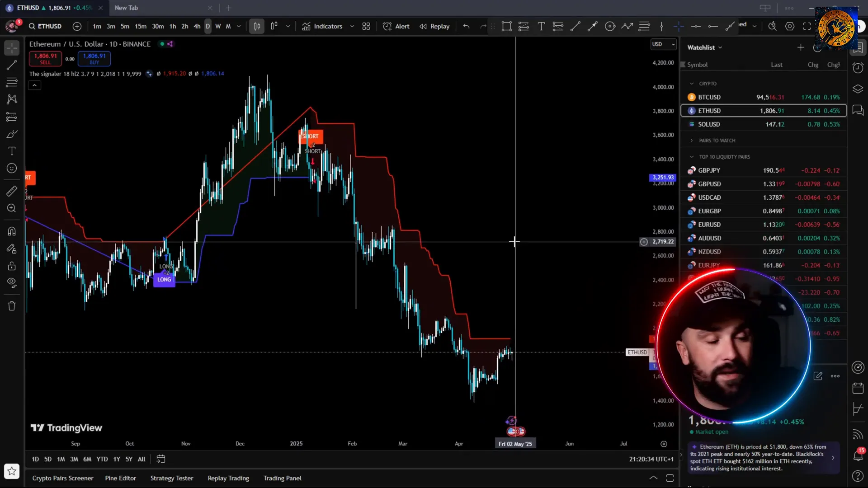Image resolution: width=868 pixels, height=488 pixels.
Task: Expand the PAIRS TO WATCH section
Action: click(691, 141)
